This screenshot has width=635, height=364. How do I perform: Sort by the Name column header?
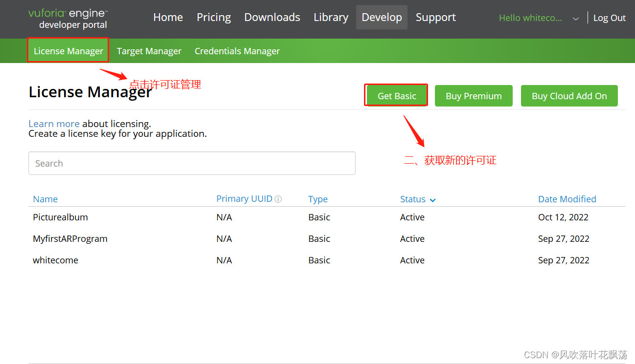pyautogui.click(x=45, y=199)
